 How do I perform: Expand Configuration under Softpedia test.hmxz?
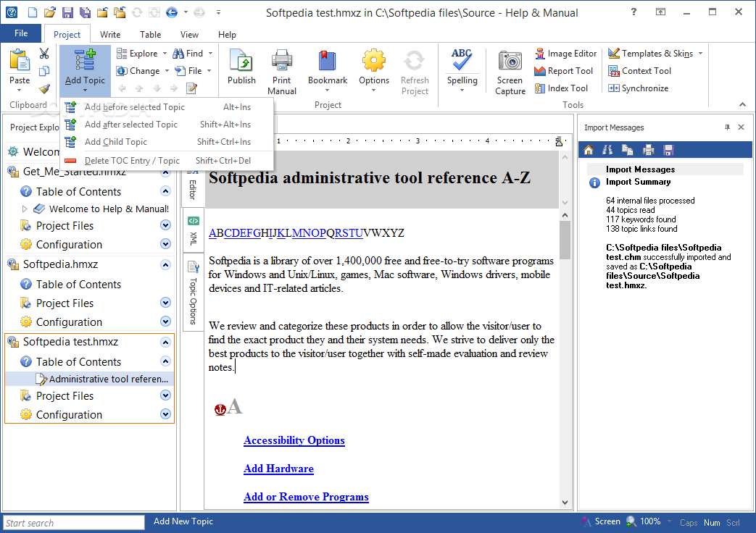pyautogui.click(x=165, y=414)
